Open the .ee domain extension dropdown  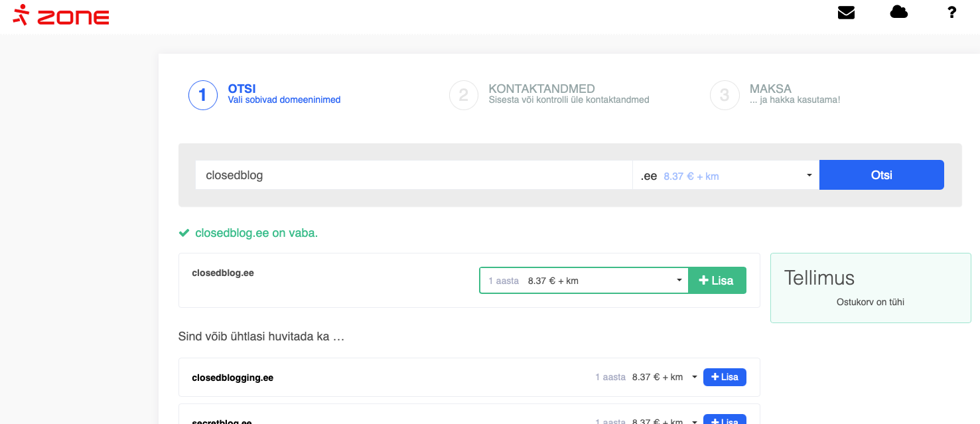(x=725, y=176)
